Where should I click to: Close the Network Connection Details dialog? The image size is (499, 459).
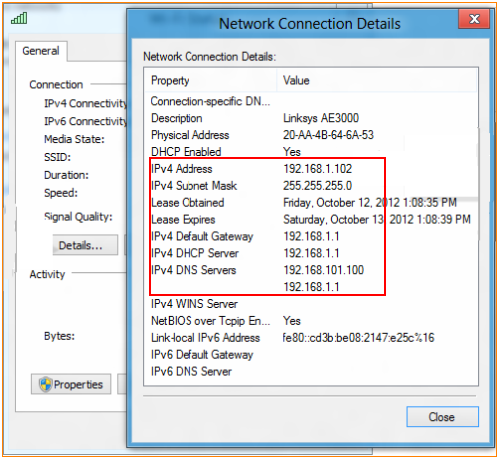click(x=474, y=19)
